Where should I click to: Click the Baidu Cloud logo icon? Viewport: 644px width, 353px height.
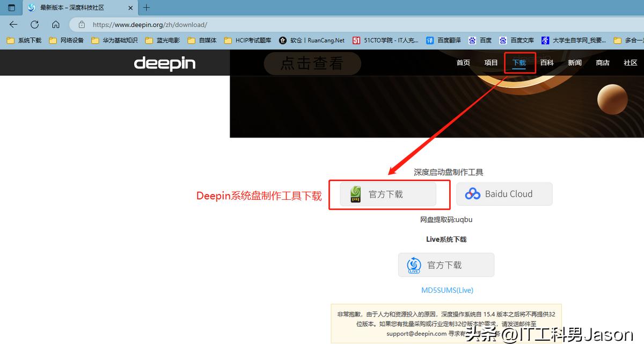473,194
